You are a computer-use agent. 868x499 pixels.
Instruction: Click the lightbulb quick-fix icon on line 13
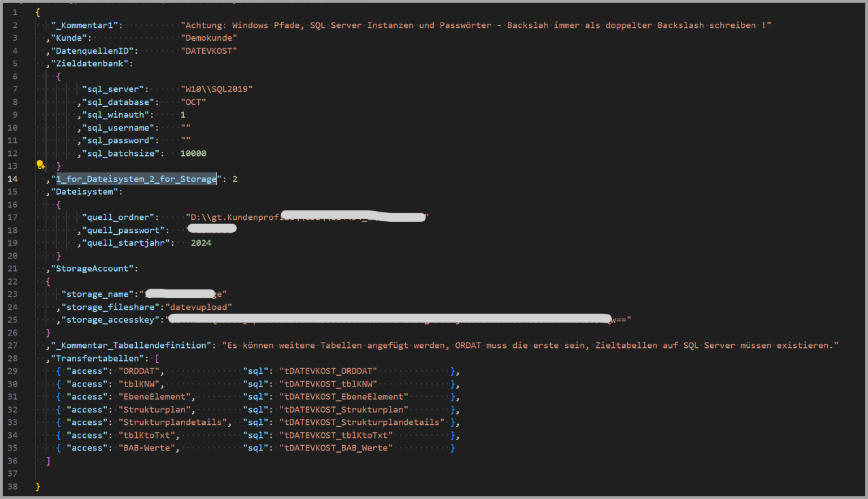click(40, 165)
